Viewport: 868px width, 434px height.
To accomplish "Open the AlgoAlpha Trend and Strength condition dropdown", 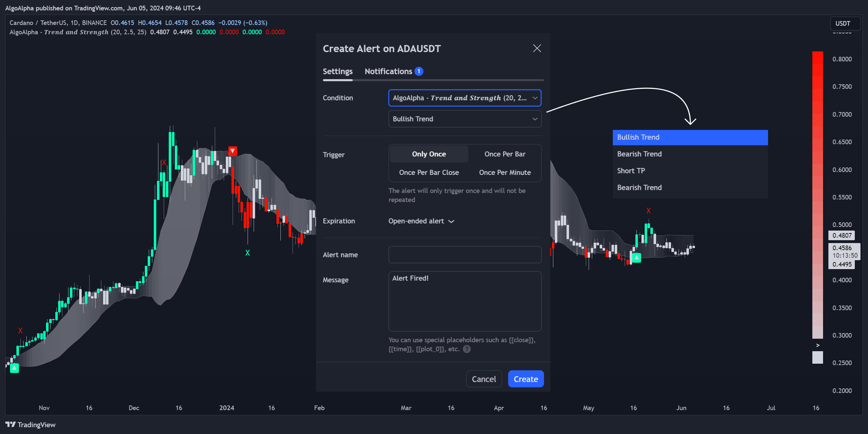I will click(465, 98).
